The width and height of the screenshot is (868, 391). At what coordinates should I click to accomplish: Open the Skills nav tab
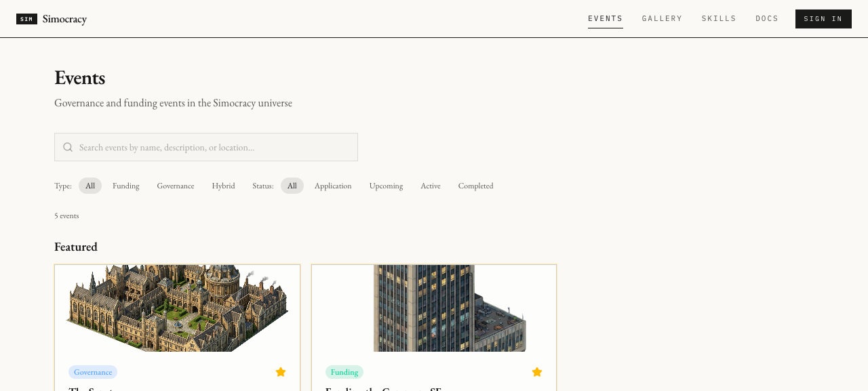pos(719,19)
